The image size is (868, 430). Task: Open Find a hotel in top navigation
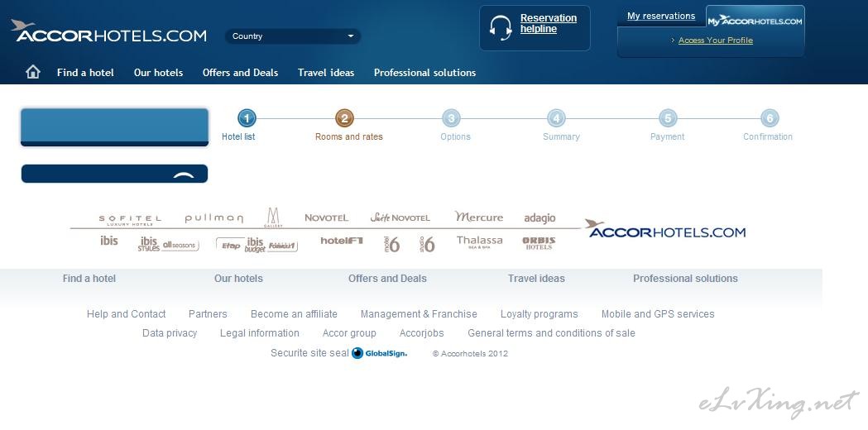[85, 73]
